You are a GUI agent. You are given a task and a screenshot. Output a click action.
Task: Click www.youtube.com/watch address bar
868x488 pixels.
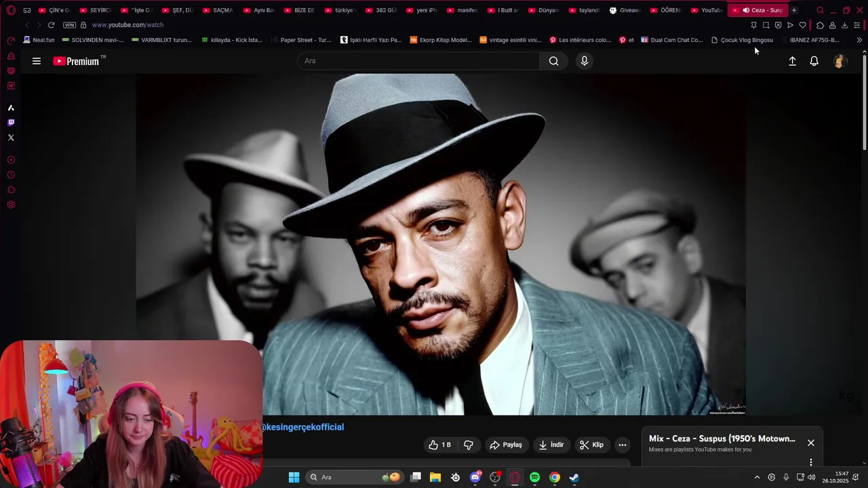(x=127, y=25)
